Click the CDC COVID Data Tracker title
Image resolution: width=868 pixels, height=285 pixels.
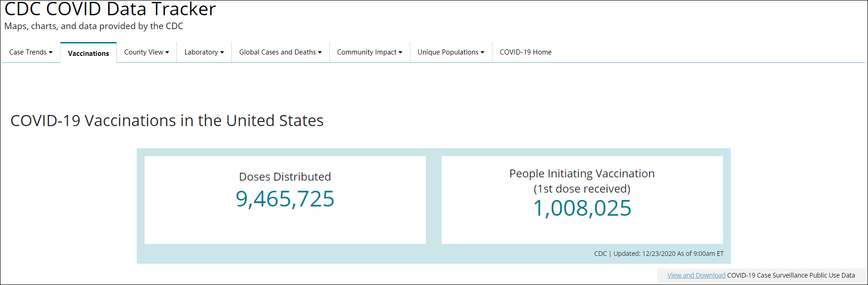click(110, 9)
